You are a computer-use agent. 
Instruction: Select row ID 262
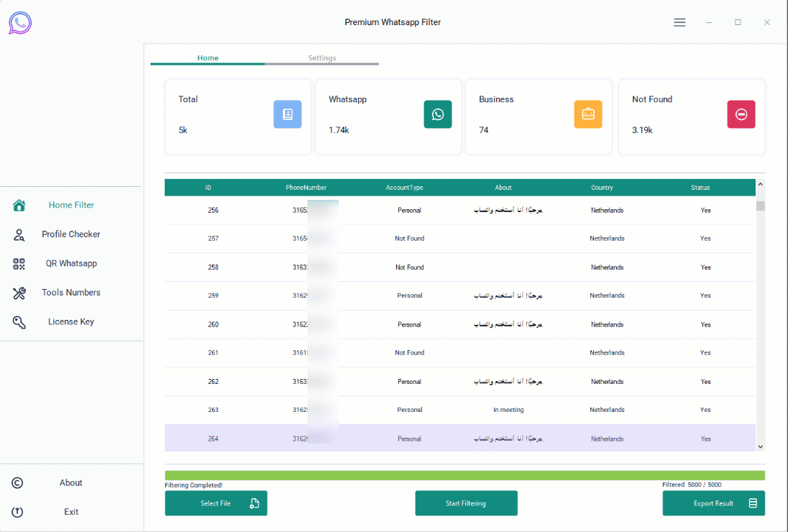(x=460, y=382)
